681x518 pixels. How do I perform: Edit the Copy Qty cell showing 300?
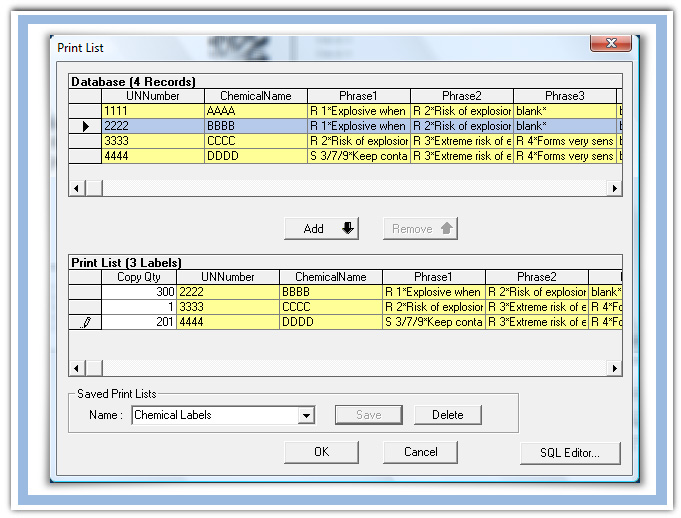tap(139, 292)
